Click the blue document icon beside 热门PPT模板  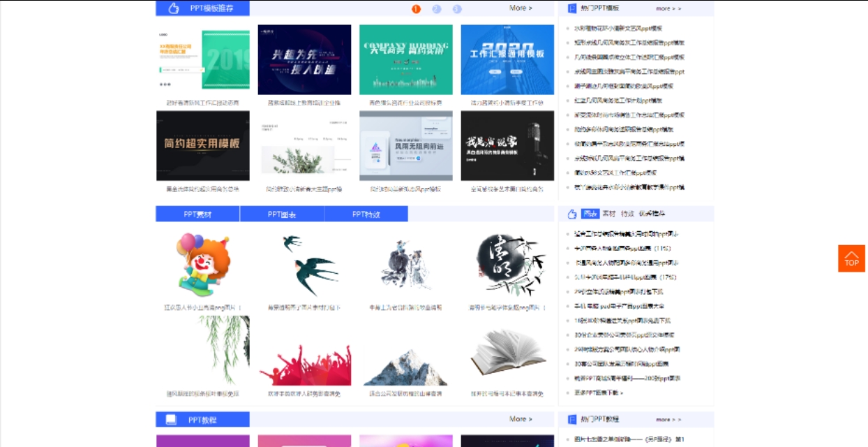(574, 8)
